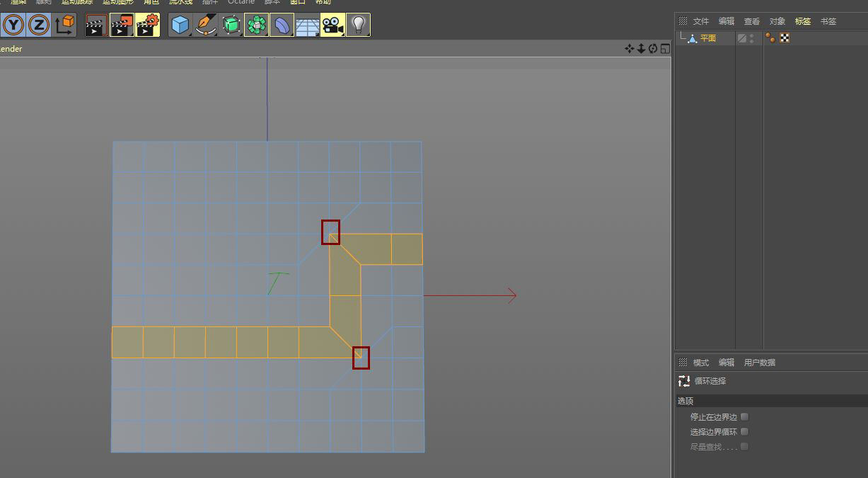Viewport: 868px width, 478px height.
Task: Enable 选择边界循环 checkbox
Action: pyautogui.click(x=744, y=431)
